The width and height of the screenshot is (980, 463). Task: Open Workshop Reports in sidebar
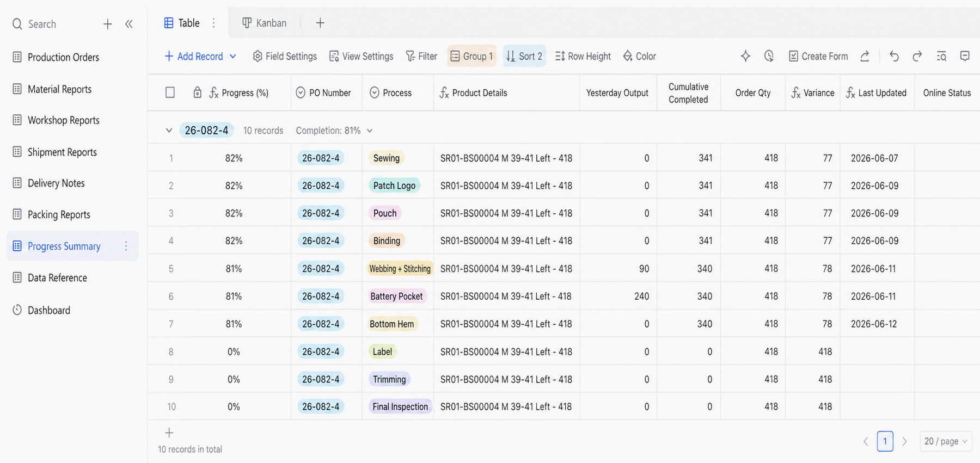[63, 120]
